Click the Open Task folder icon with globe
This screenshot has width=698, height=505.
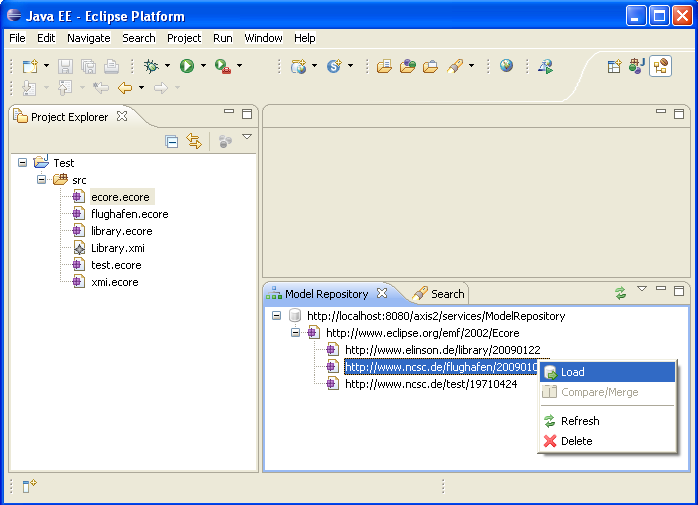coord(407,66)
